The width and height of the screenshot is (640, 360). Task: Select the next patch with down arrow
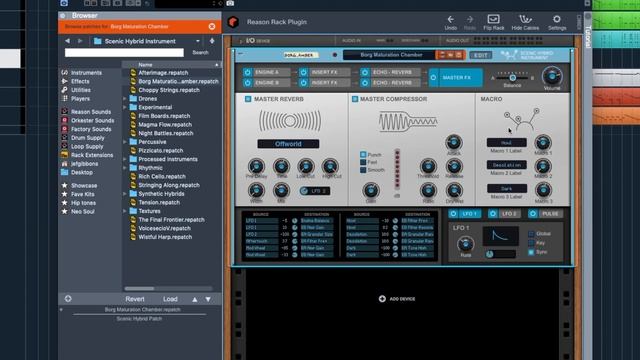[208, 299]
